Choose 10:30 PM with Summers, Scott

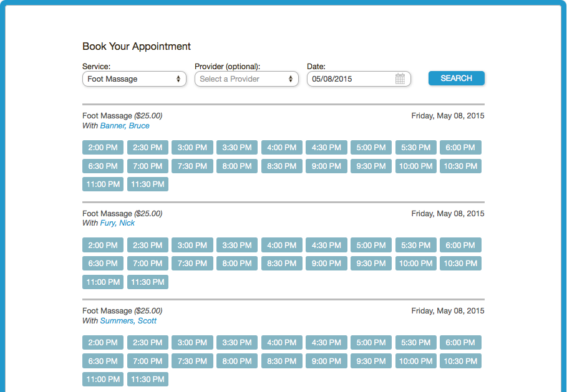[x=460, y=361]
